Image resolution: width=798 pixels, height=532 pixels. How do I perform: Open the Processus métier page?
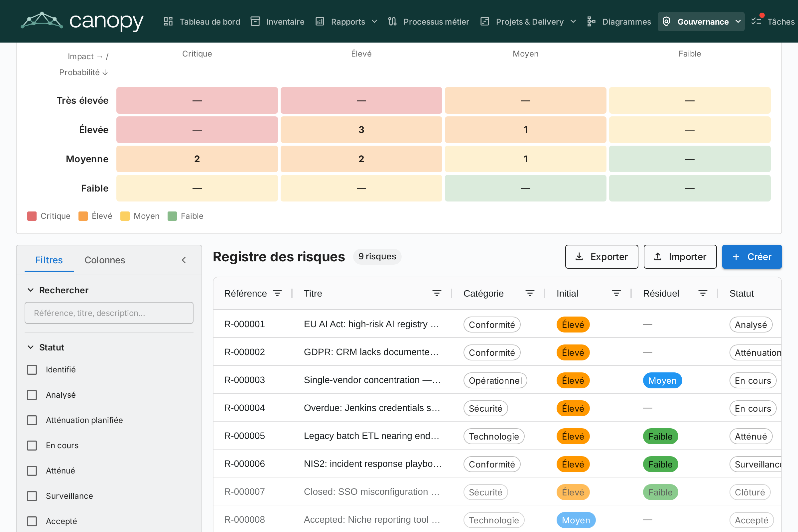pyautogui.click(x=429, y=22)
